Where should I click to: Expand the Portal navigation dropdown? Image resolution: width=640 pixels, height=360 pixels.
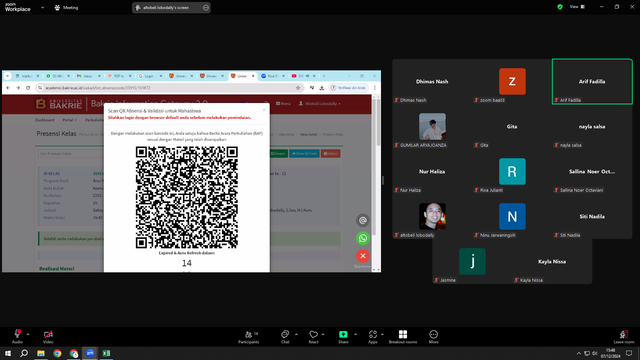[69, 120]
